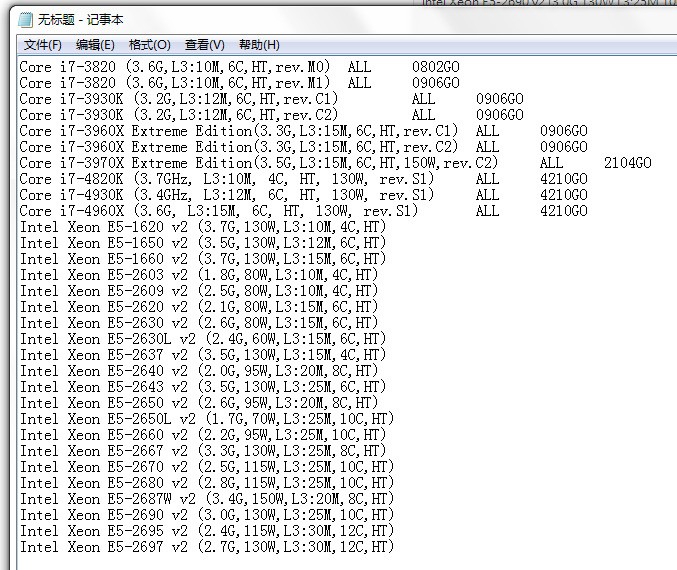Click the Intel Xeon E5-2640 v2 line
Screen dimensions: 677x570
(199, 370)
